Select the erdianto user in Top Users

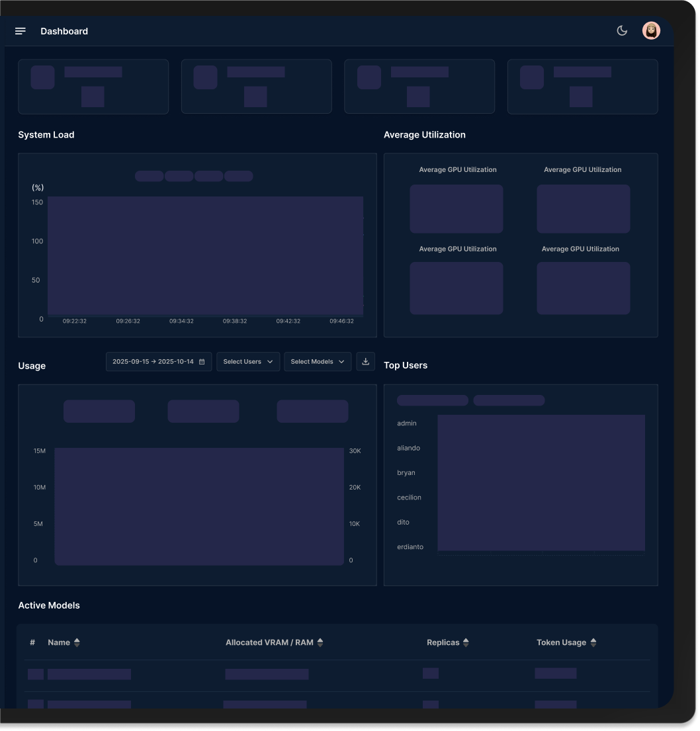click(x=409, y=546)
